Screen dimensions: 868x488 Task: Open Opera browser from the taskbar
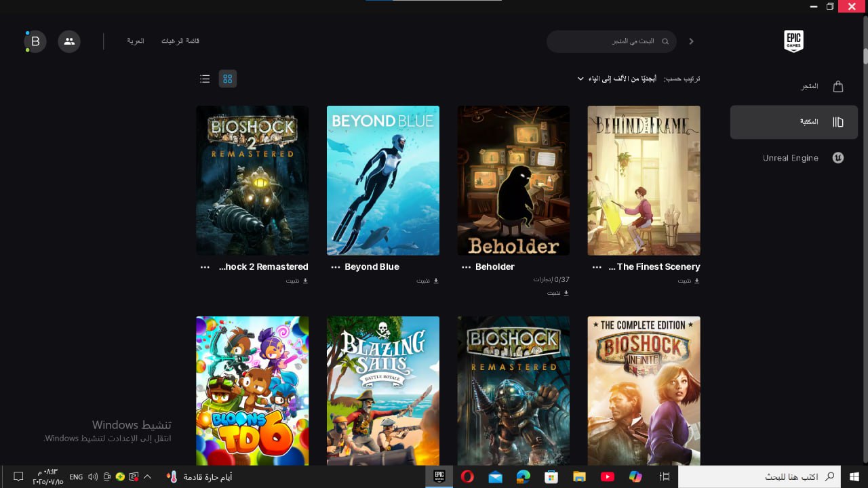467,476
